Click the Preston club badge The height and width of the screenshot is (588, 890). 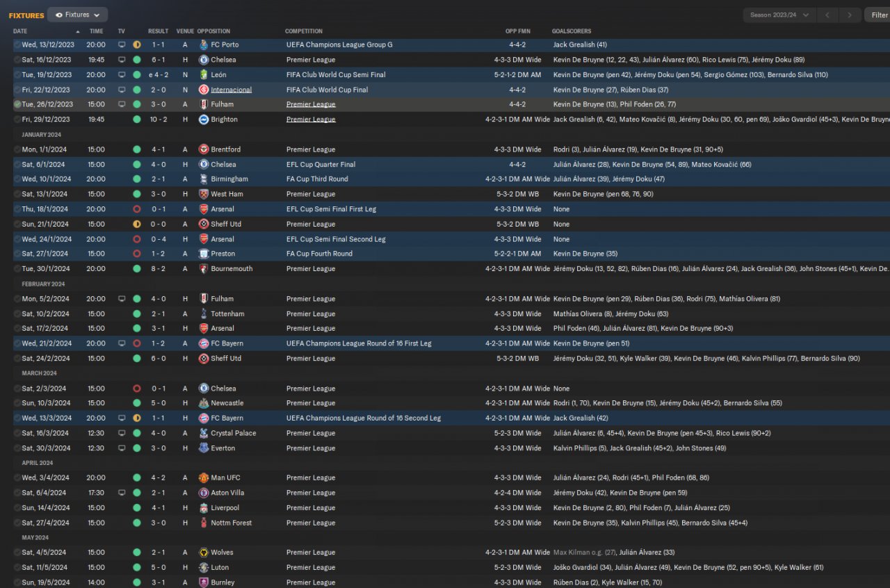coord(204,254)
